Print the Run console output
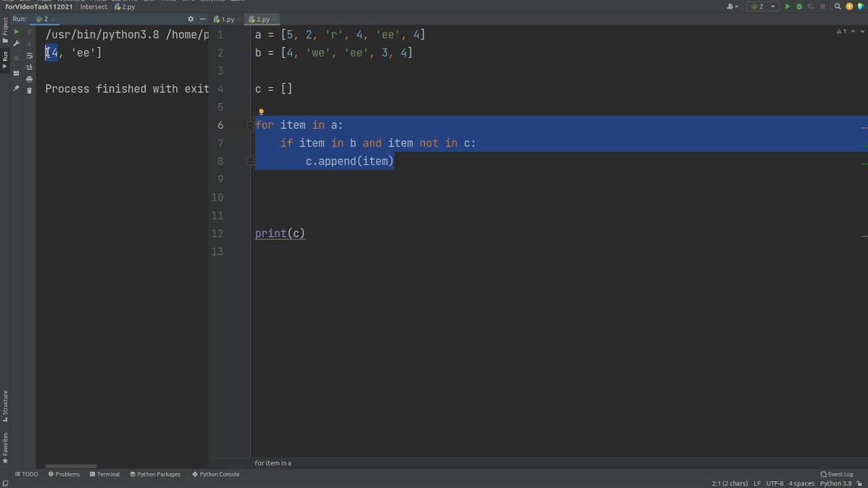This screenshot has width=868, height=488. 29,79
